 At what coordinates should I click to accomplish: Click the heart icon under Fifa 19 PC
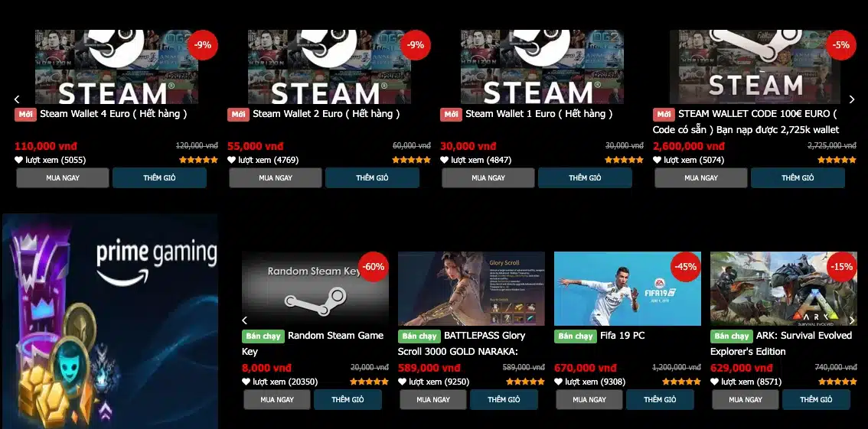559,382
